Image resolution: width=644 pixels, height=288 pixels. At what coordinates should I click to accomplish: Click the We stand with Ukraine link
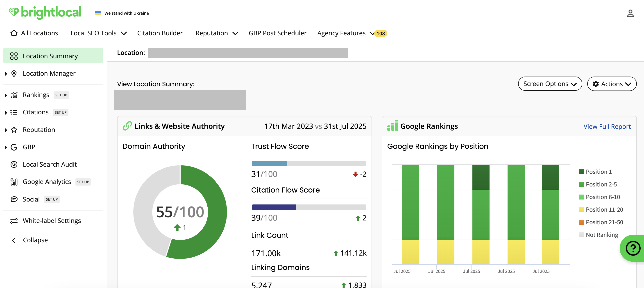pos(127,13)
